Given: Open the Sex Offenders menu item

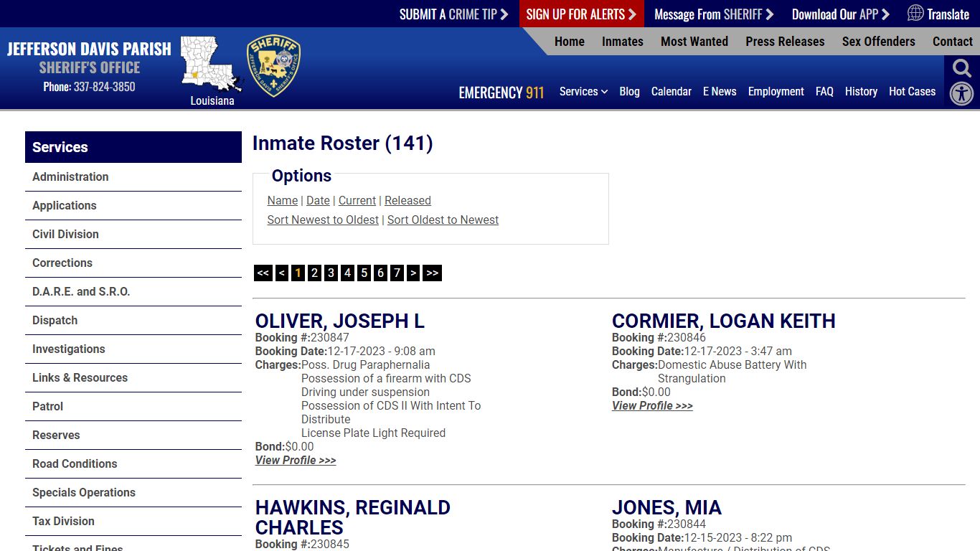Looking at the screenshot, I should point(879,41).
